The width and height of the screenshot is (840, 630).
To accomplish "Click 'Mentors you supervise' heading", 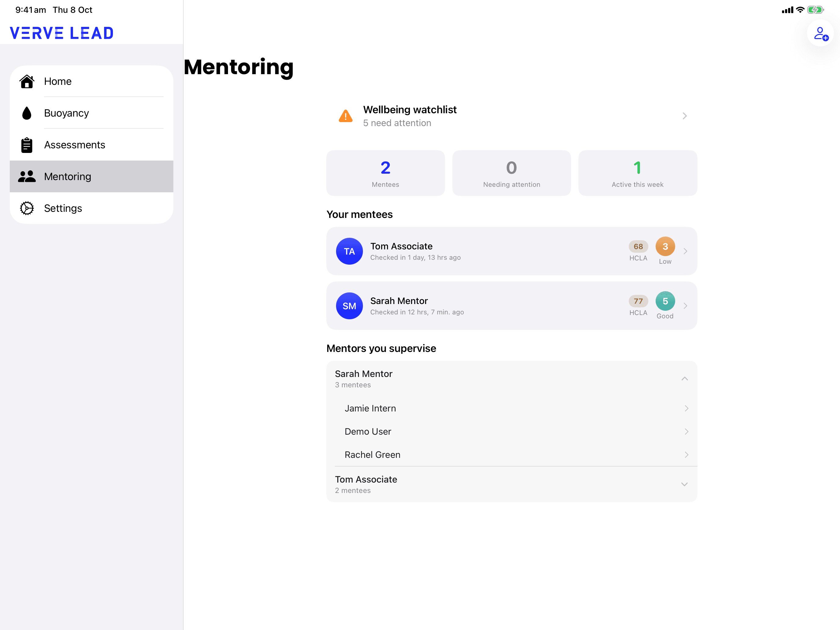I will pos(381,348).
